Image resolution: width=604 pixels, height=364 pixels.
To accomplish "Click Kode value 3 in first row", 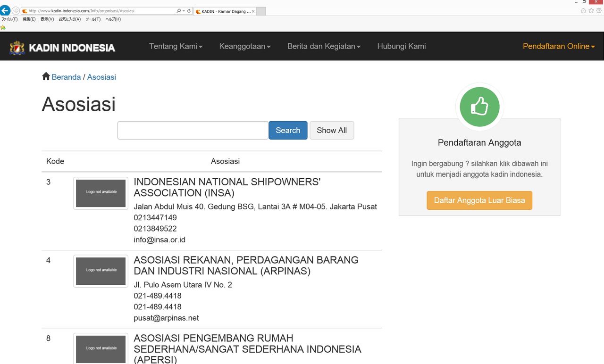I will 48,182.
